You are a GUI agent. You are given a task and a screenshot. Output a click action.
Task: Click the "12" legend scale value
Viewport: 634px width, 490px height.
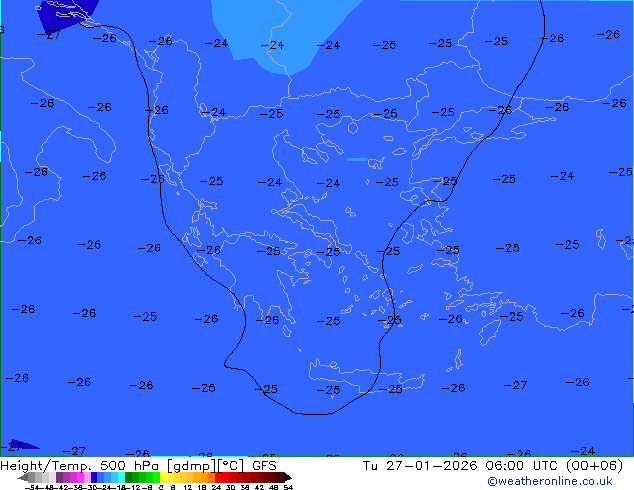(188, 487)
